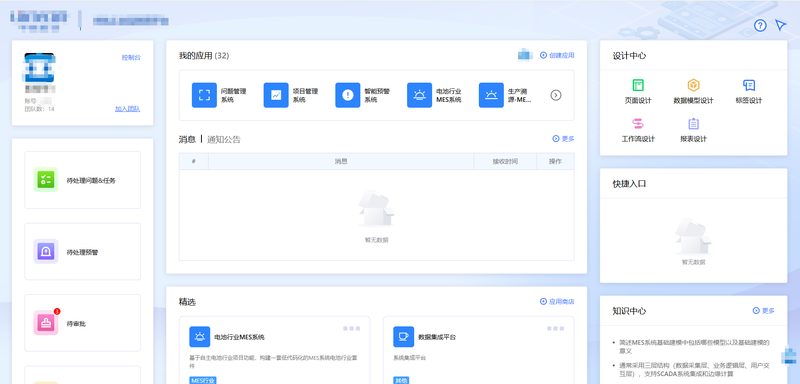Click the 加入团队 link

pyautogui.click(x=128, y=109)
